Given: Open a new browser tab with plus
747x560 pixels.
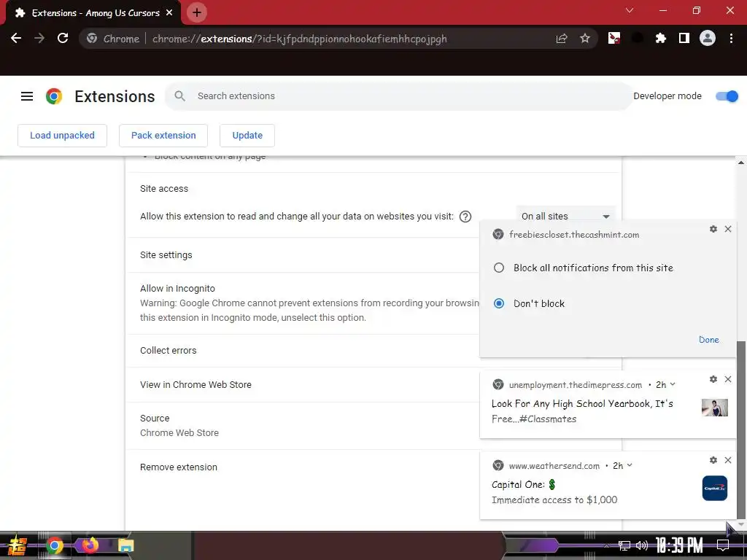Looking at the screenshot, I should click(197, 12).
